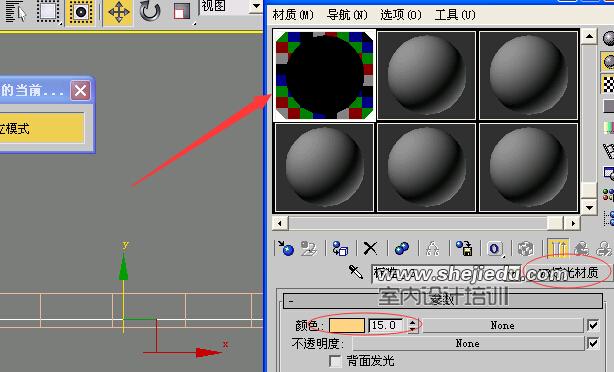This screenshot has height=372, width=614.
Task: Toggle Show End Result icon
Action: 558,248
